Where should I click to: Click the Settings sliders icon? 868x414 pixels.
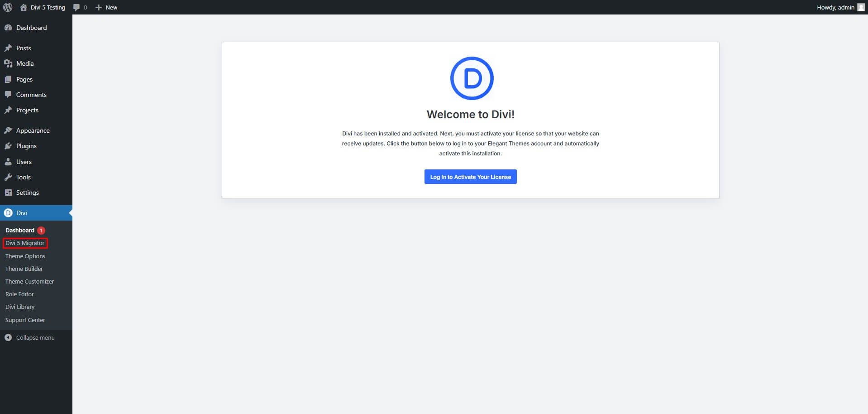point(8,193)
